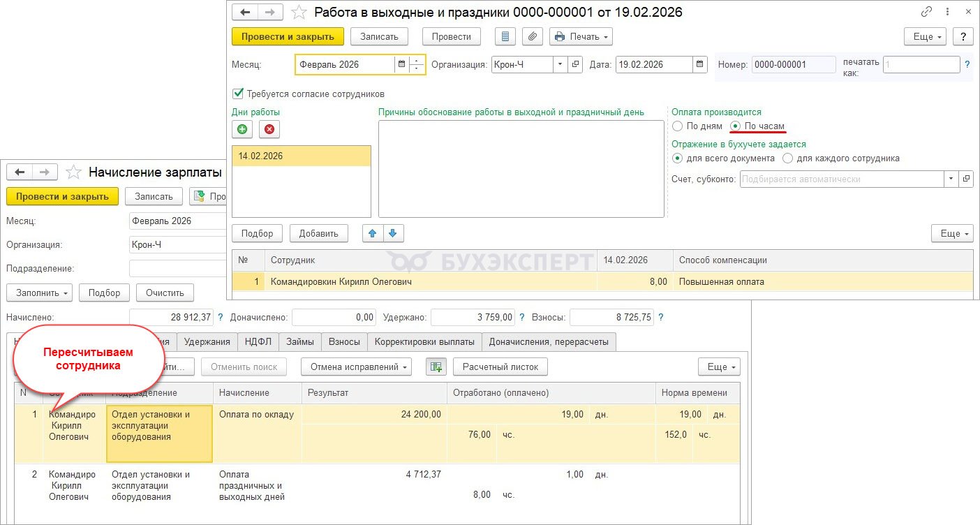Image resolution: width=980 pixels, height=525 pixels.
Task: Click the red delete work day icon
Action: (x=269, y=129)
